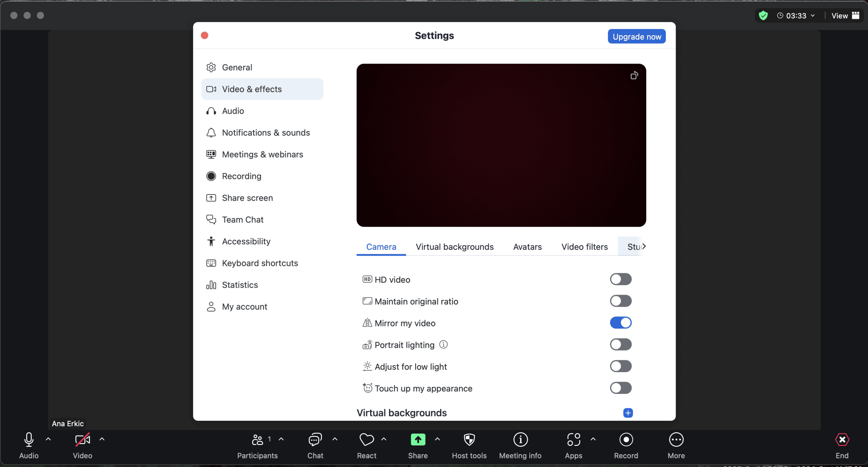Expand audio options caret next to Audio
Viewport: 868px width, 467px height.
[48, 439]
